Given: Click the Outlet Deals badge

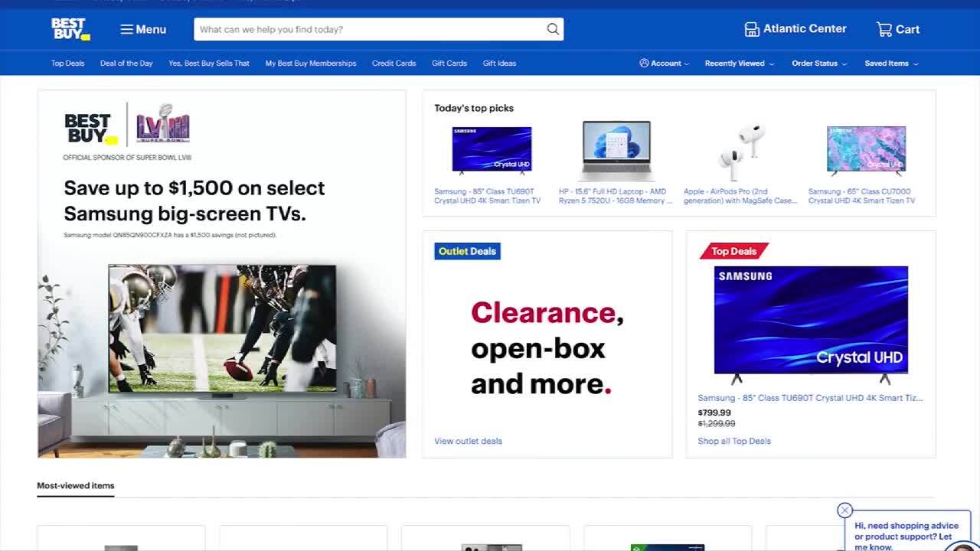Looking at the screenshot, I should coord(467,251).
